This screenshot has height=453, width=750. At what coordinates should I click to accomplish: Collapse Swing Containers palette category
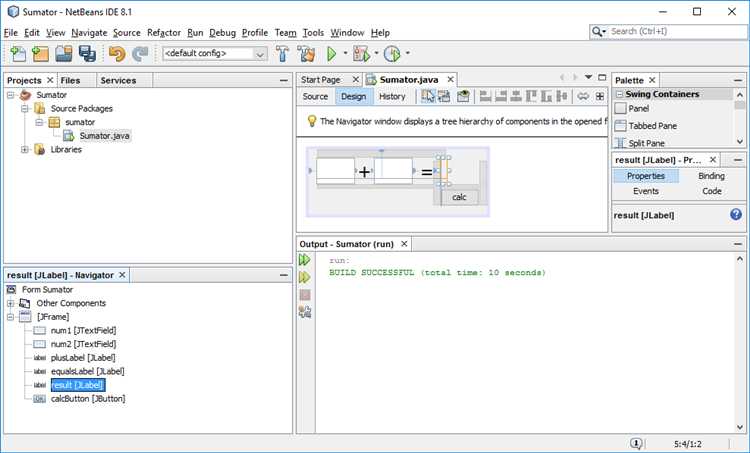click(620, 94)
